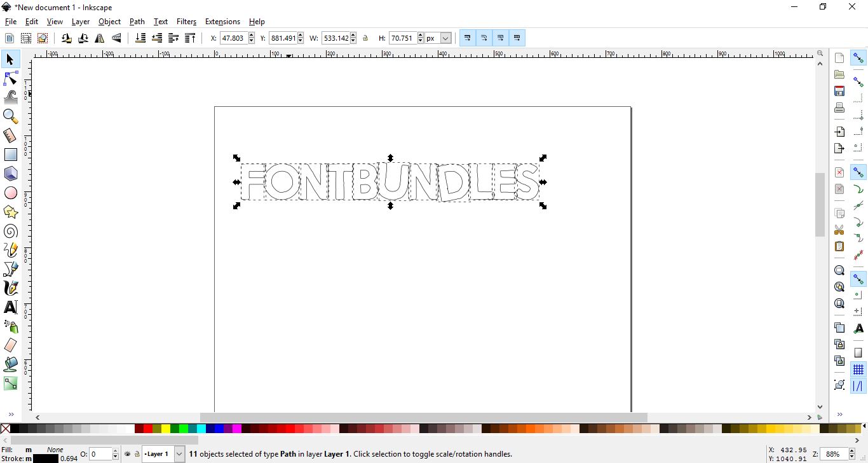The width and height of the screenshot is (868, 463).
Task: Select the Gradient tool
Action: point(10,384)
